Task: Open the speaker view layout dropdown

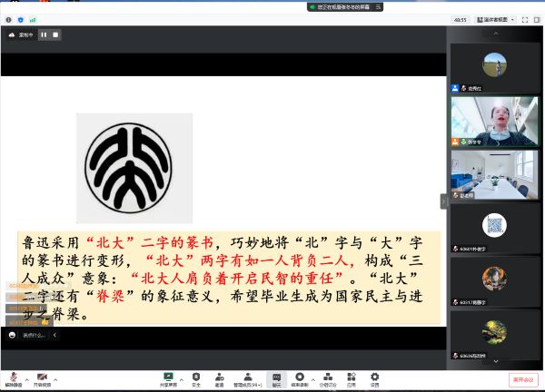Action: pos(498,18)
